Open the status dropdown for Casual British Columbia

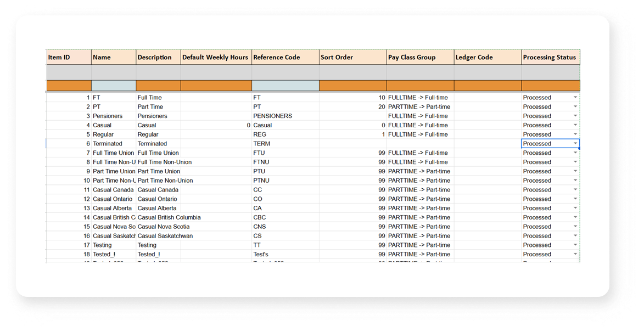(575, 217)
